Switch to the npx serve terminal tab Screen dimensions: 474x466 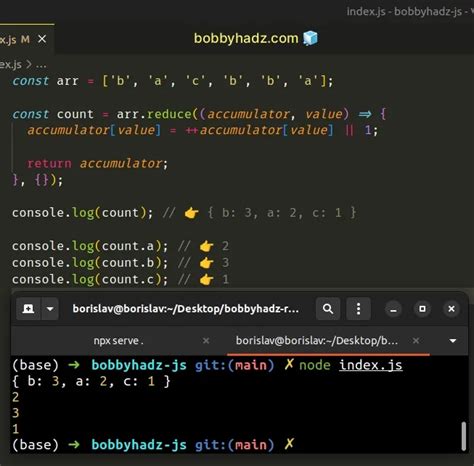pos(118,341)
